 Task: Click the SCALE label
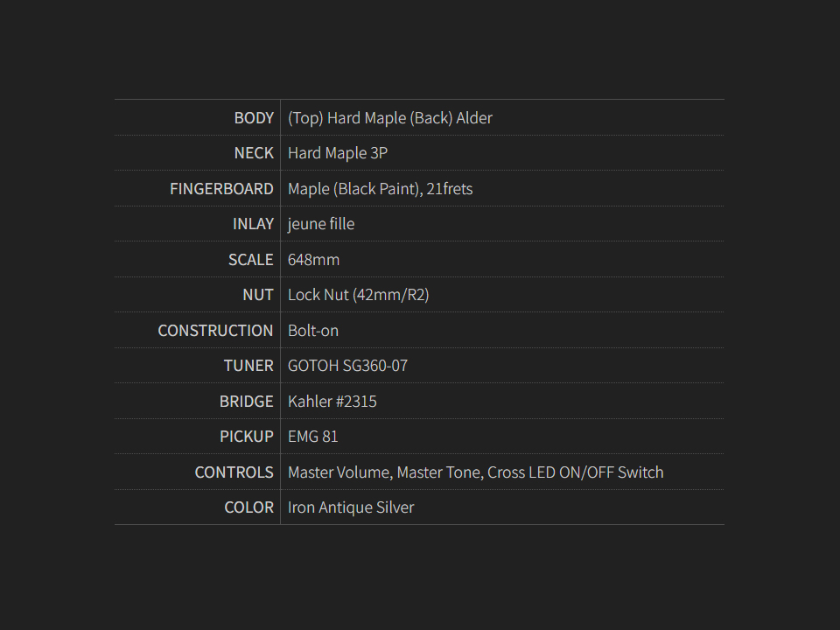click(x=250, y=260)
